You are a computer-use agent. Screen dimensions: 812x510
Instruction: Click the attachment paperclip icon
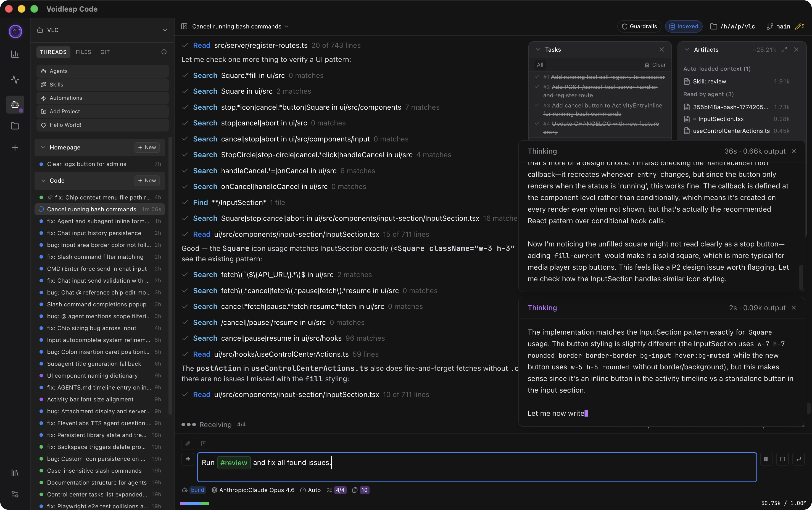188,443
